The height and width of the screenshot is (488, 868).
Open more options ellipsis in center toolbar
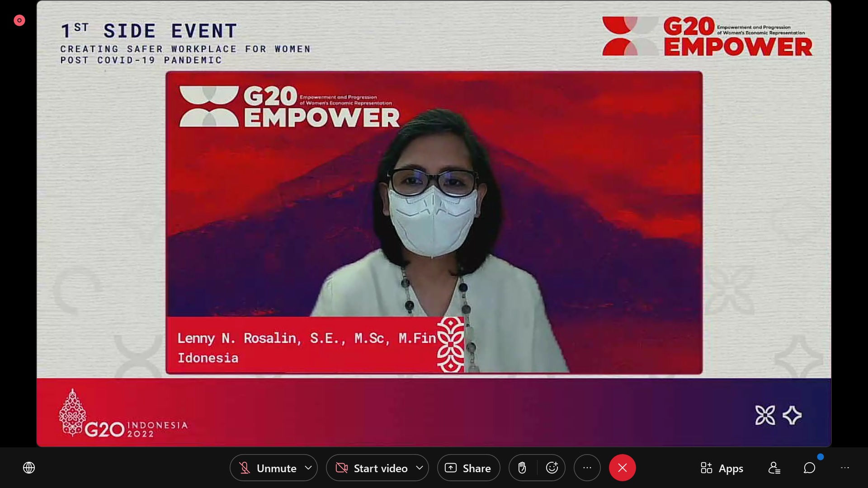tap(587, 468)
